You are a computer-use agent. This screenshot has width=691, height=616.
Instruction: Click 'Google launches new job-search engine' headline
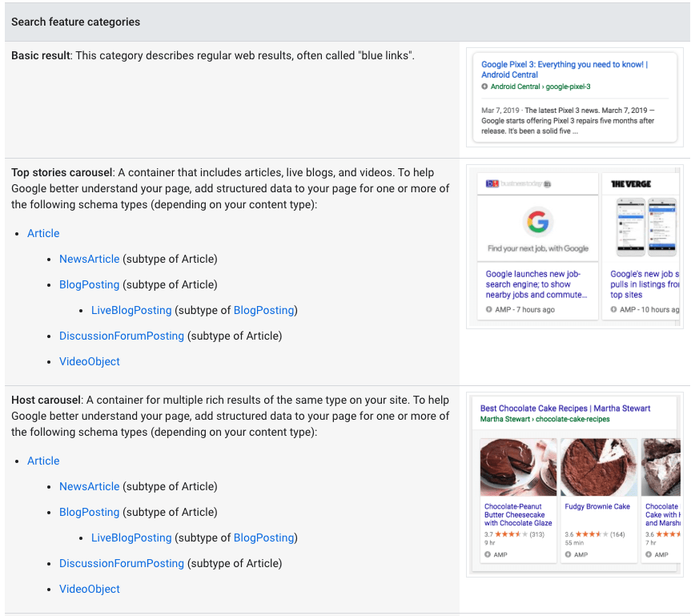point(536,284)
